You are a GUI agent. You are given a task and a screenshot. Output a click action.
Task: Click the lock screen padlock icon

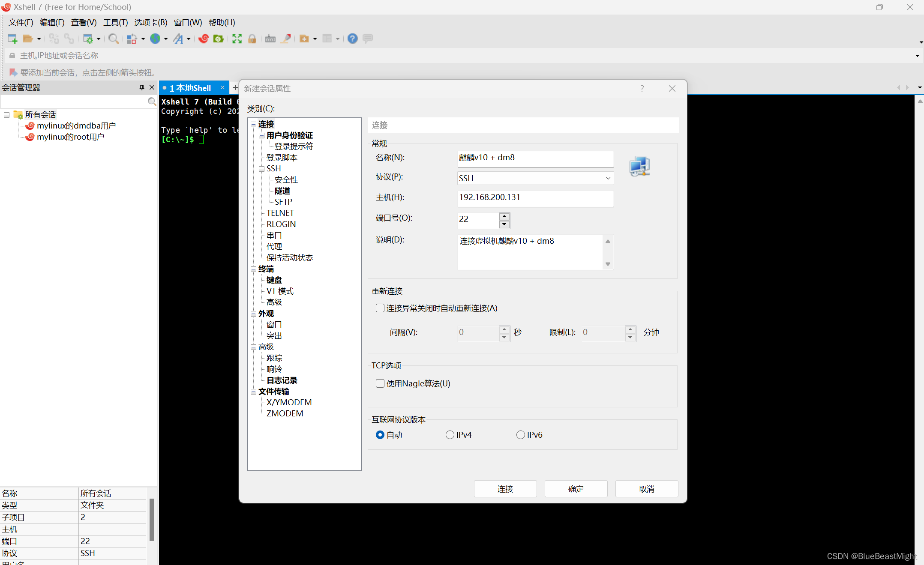[252, 39]
